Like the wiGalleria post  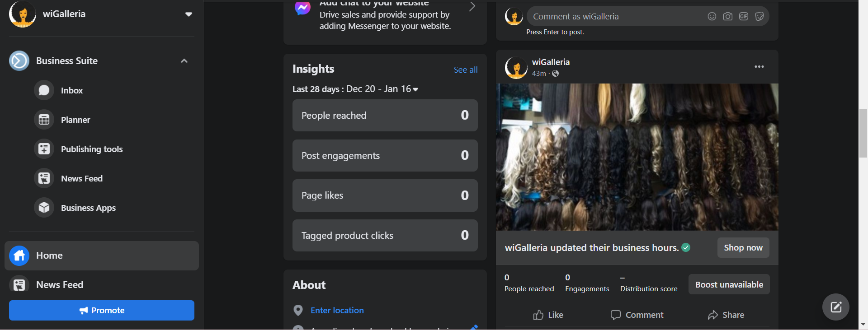click(x=548, y=315)
